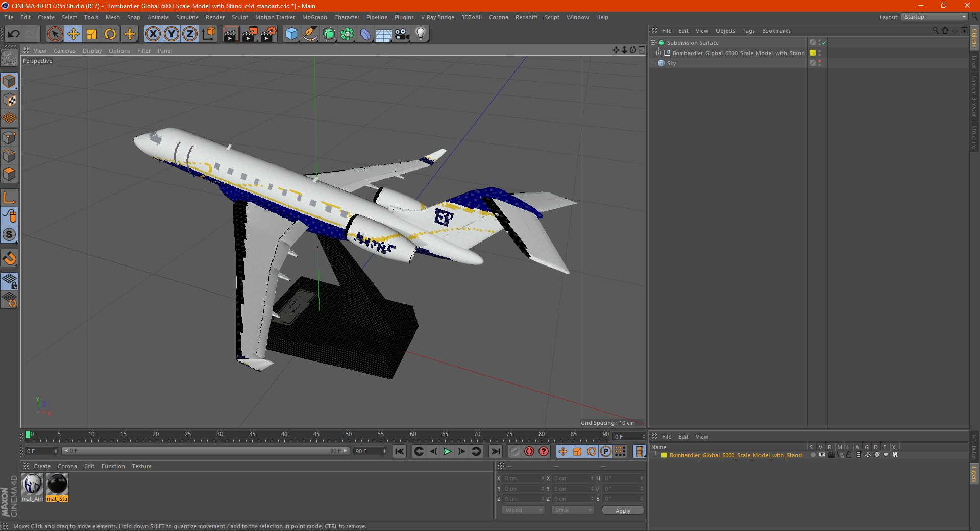The width and height of the screenshot is (980, 531).
Task: Click the 0 F current frame field
Action: click(x=41, y=451)
